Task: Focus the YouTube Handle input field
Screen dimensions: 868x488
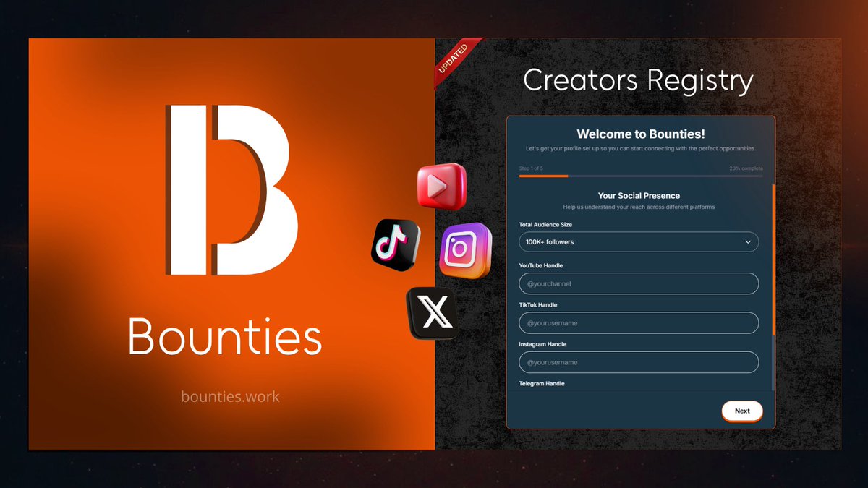Action: coord(638,283)
